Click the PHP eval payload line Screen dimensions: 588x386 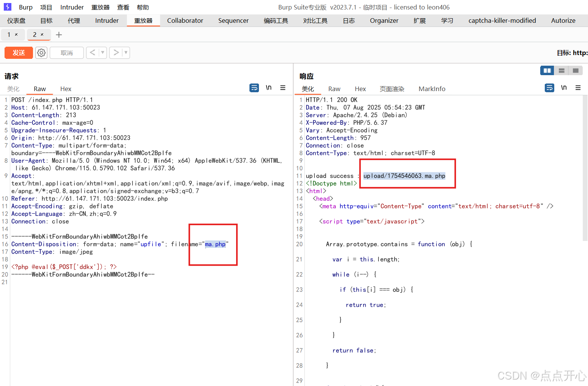pyautogui.click(x=64, y=267)
